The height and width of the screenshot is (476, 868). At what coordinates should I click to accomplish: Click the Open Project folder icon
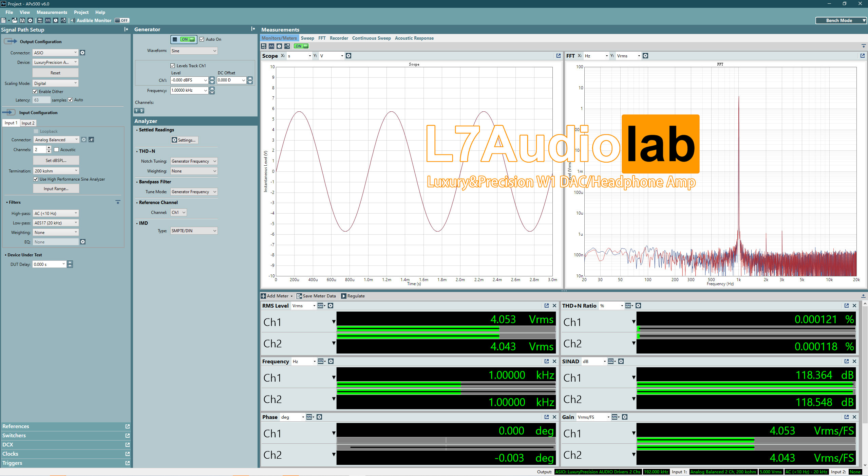pos(15,20)
